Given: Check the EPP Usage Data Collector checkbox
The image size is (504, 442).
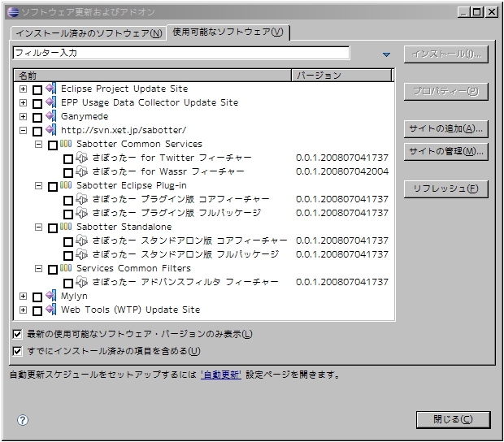Looking at the screenshot, I should click(37, 103).
